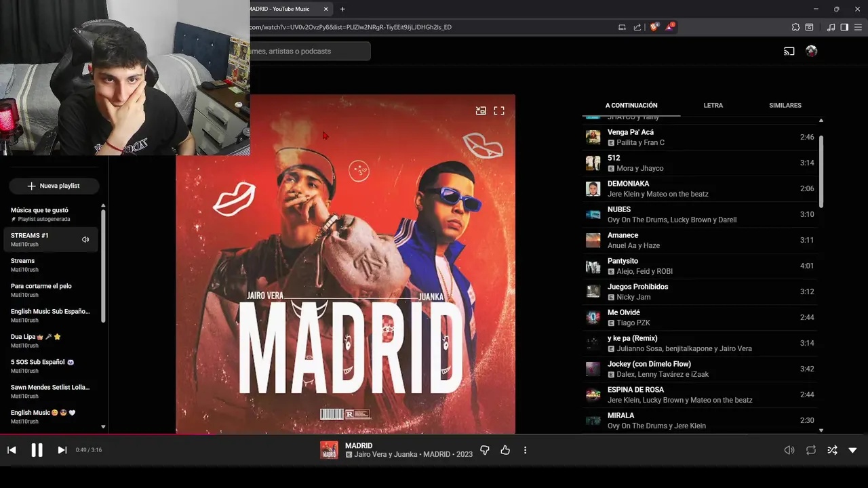Open Sawn Mendes Setlist Lolla playlist
This screenshot has height=488, width=868.
click(51, 391)
